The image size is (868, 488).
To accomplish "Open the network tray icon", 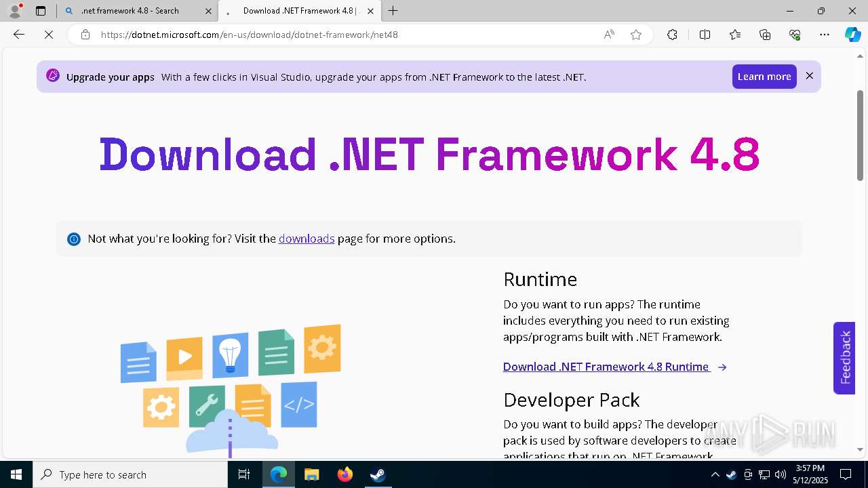I will click(x=764, y=474).
